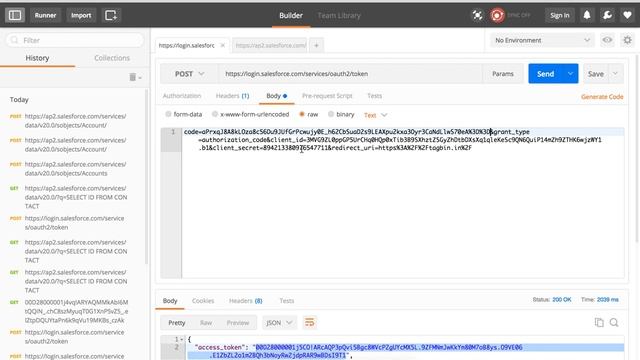
Task: Select Pretty response view
Action: 177,322
